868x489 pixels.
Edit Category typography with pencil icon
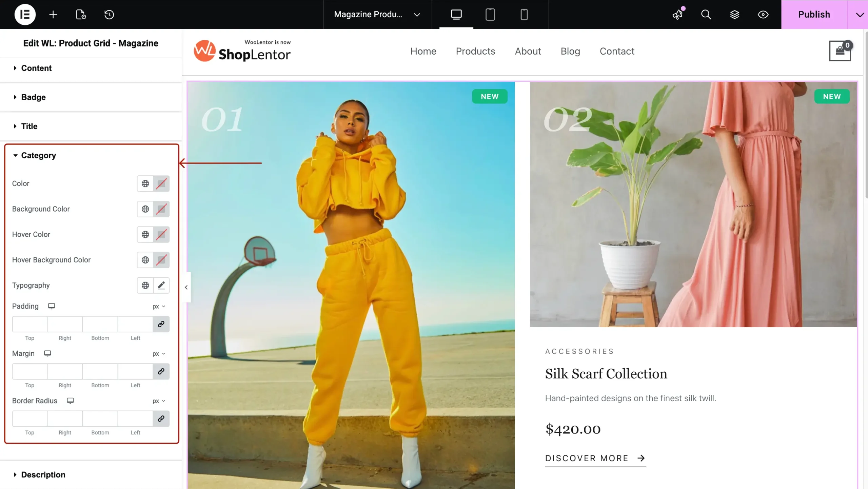click(161, 285)
